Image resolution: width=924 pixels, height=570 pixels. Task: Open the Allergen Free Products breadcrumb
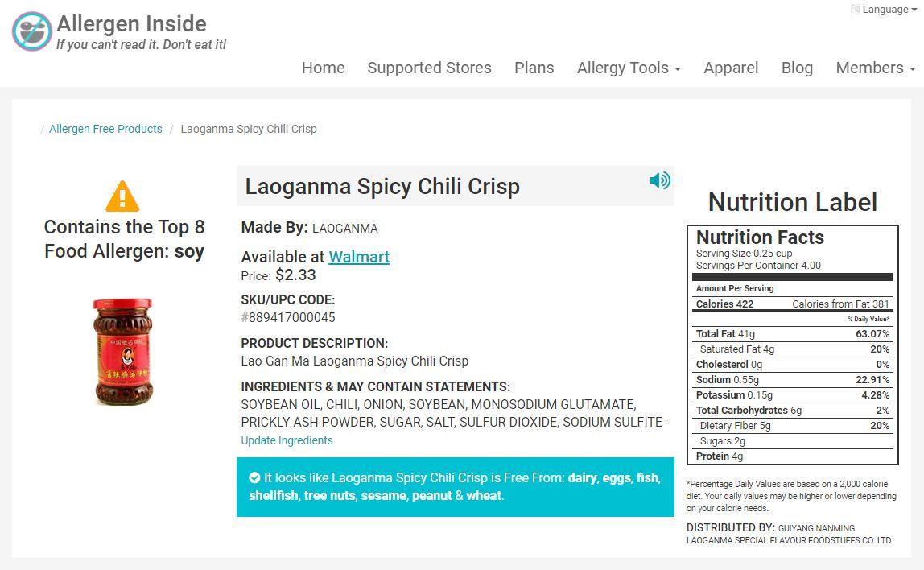(x=105, y=129)
